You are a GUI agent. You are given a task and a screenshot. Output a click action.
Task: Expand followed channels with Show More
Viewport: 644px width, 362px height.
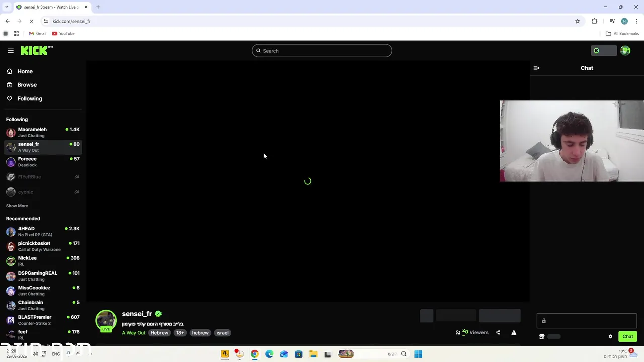(x=17, y=206)
